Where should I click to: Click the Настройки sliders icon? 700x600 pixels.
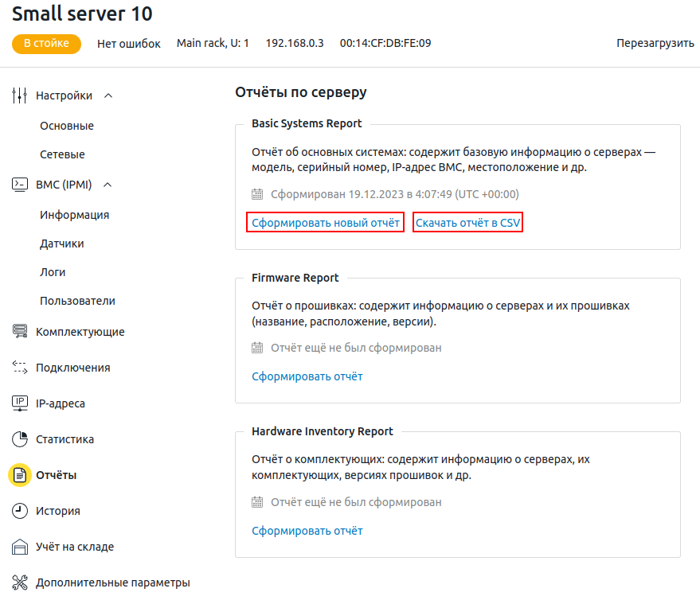pyautogui.click(x=20, y=95)
